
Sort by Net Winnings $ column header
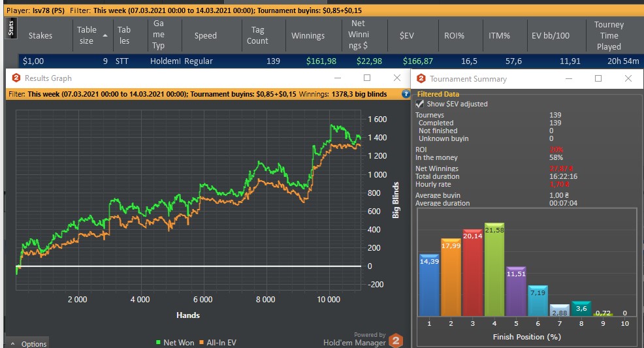(359, 35)
